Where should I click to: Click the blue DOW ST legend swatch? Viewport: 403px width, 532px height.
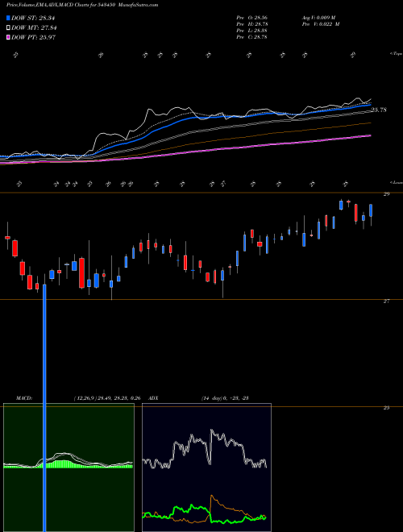(x=9, y=18)
